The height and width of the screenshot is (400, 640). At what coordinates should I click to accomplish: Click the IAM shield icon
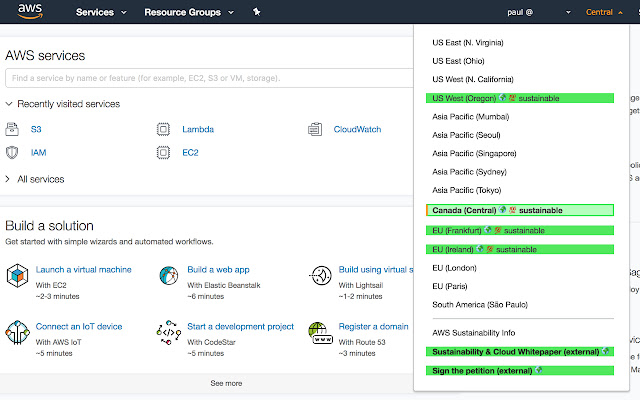click(13, 152)
